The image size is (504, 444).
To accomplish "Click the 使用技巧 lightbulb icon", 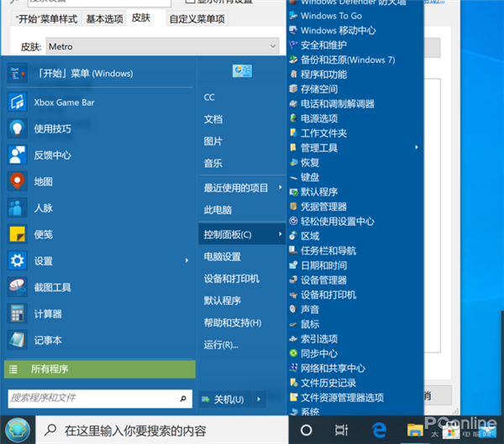I will 18,128.
